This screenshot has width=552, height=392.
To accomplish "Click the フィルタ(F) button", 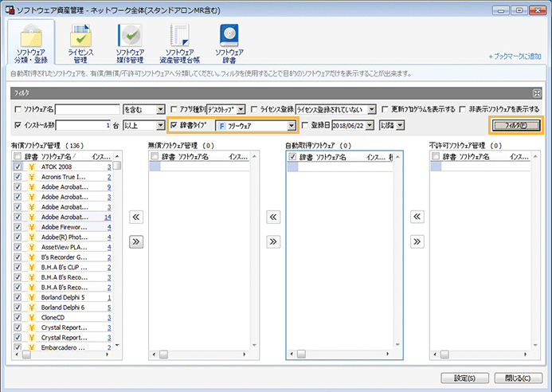I will [x=515, y=125].
